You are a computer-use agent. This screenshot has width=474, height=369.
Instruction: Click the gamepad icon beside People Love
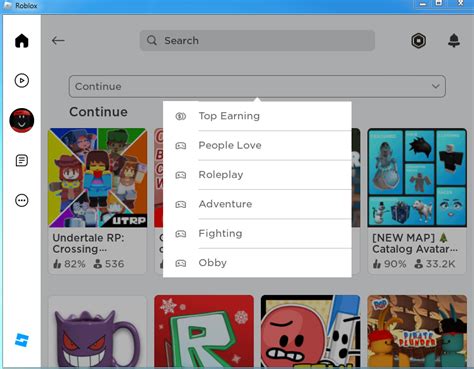[x=181, y=146]
